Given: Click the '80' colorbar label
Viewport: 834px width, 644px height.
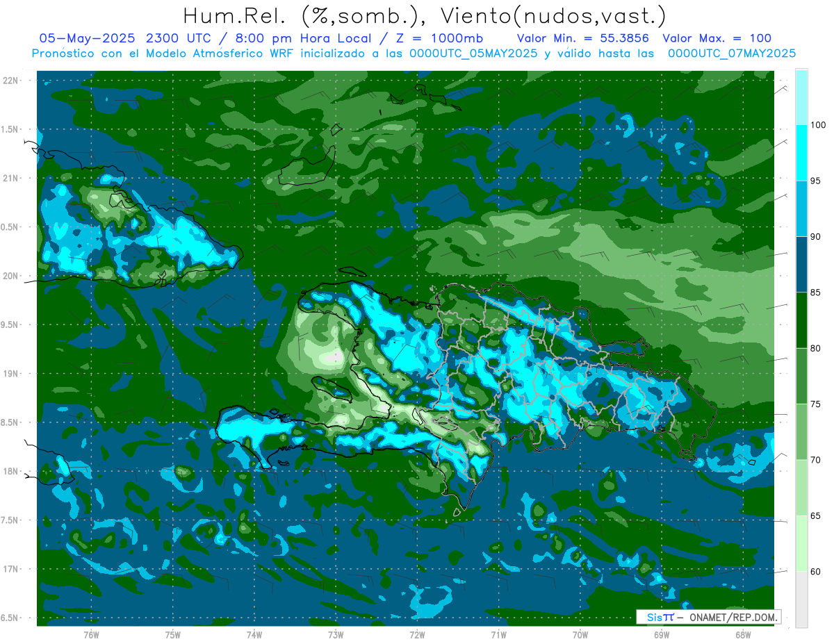Looking at the screenshot, I should 816,349.
